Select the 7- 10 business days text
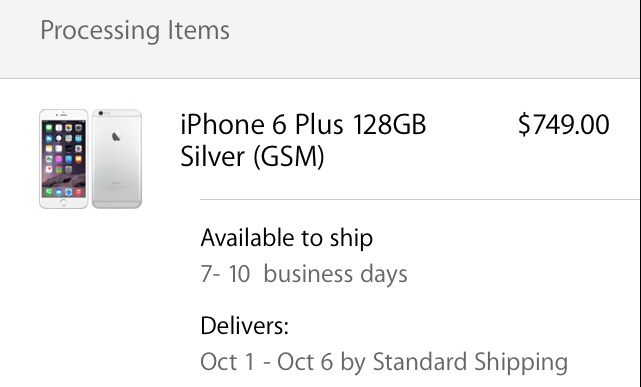Viewport: 641px width, 387px height. click(x=304, y=274)
